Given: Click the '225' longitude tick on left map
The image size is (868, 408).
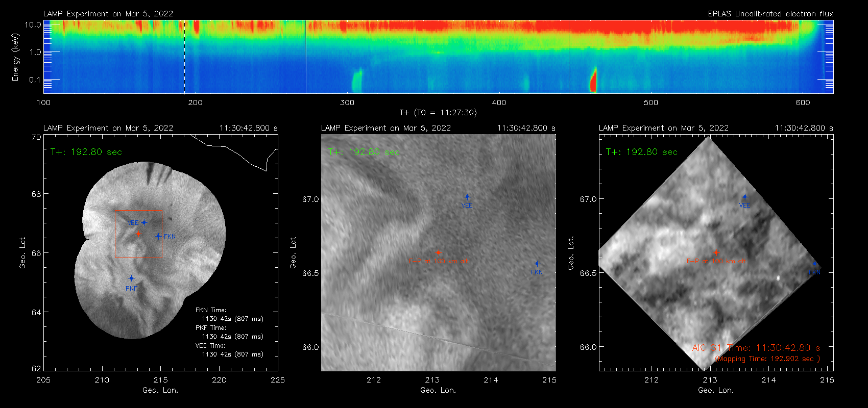Looking at the screenshot, I should (x=278, y=380).
